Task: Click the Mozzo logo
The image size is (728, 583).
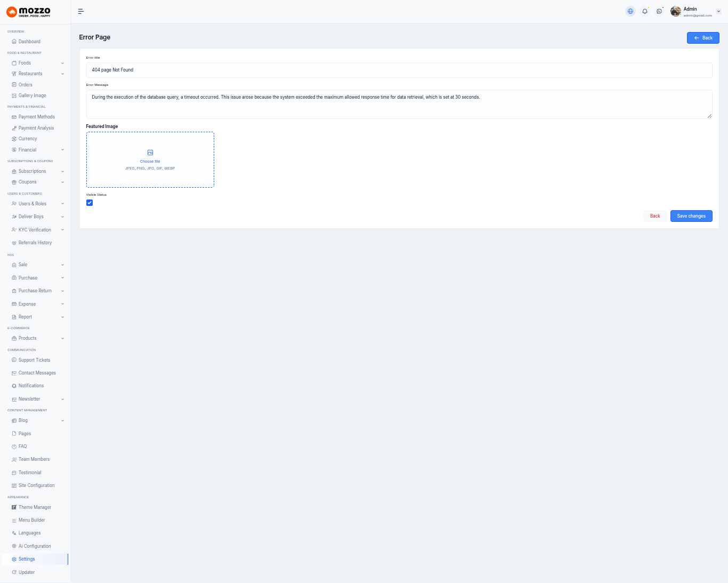Action: click(29, 12)
